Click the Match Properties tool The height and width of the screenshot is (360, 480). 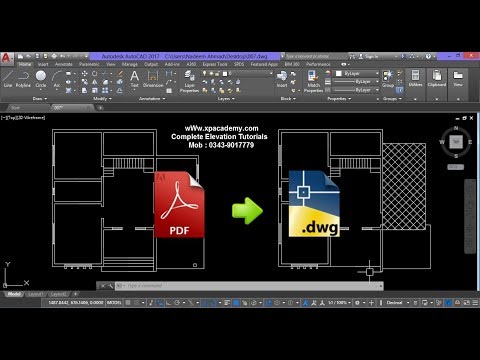(x=313, y=81)
